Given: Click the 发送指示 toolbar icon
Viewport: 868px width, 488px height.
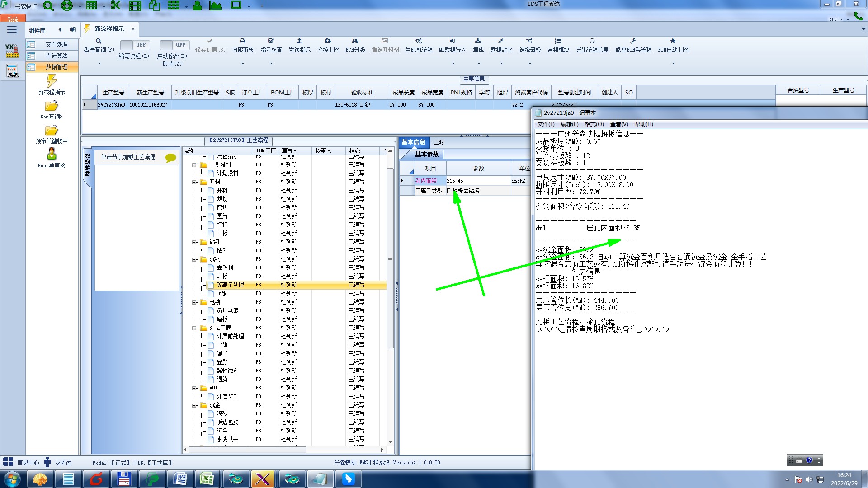Looking at the screenshot, I should coord(299,41).
